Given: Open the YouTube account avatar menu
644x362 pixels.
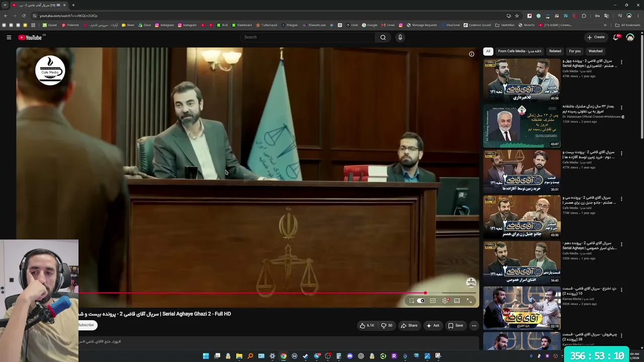Looking at the screenshot, I should click(630, 37).
